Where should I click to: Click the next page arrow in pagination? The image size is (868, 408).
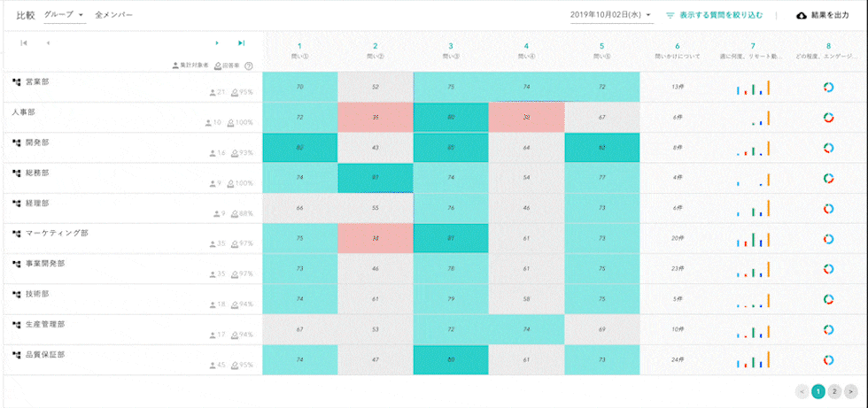pyautogui.click(x=850, y=390)
